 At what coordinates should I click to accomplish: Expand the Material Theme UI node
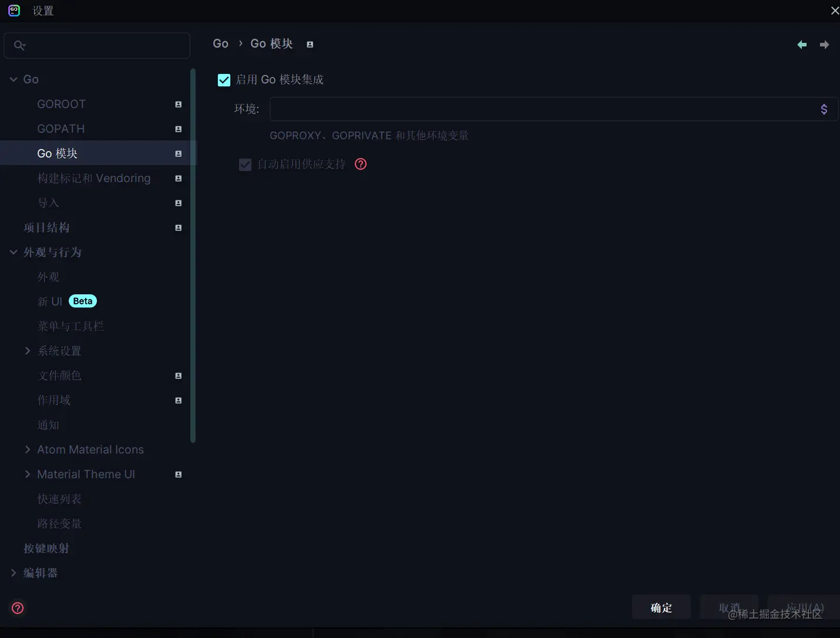click(x=28, y=474)
